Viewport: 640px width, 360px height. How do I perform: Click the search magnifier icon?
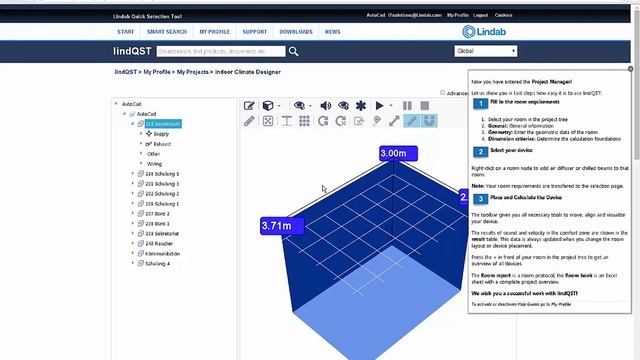click(x=293, y=51)
